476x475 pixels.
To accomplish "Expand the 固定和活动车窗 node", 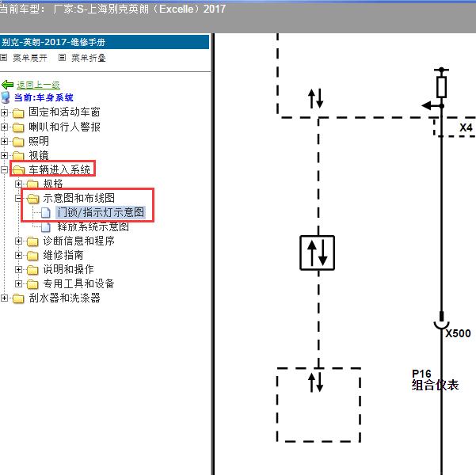I will click(4, 112).
